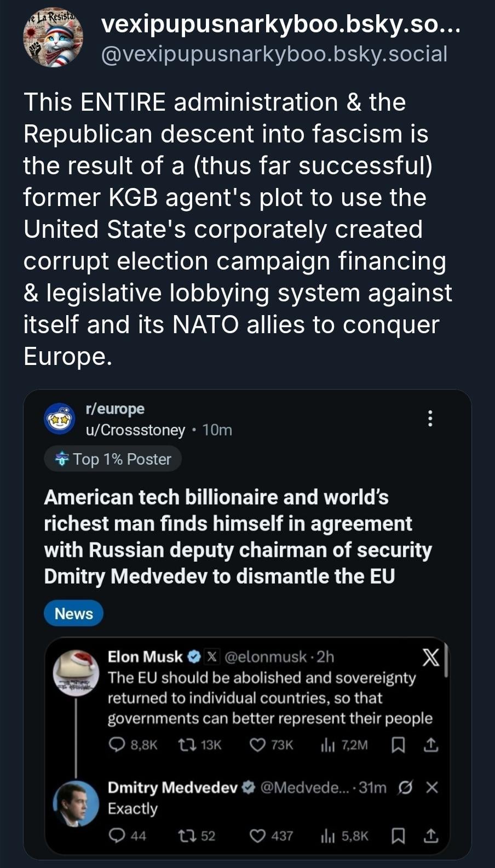Retweet Elon Musk's EU post
495x868 pixels.
click(185, 745)
